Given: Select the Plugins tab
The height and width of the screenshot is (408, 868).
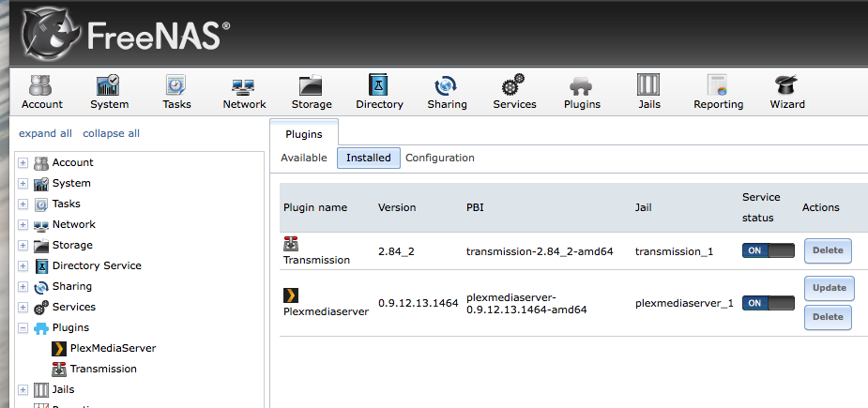Looking at the screenshot, I should [304, 133].
